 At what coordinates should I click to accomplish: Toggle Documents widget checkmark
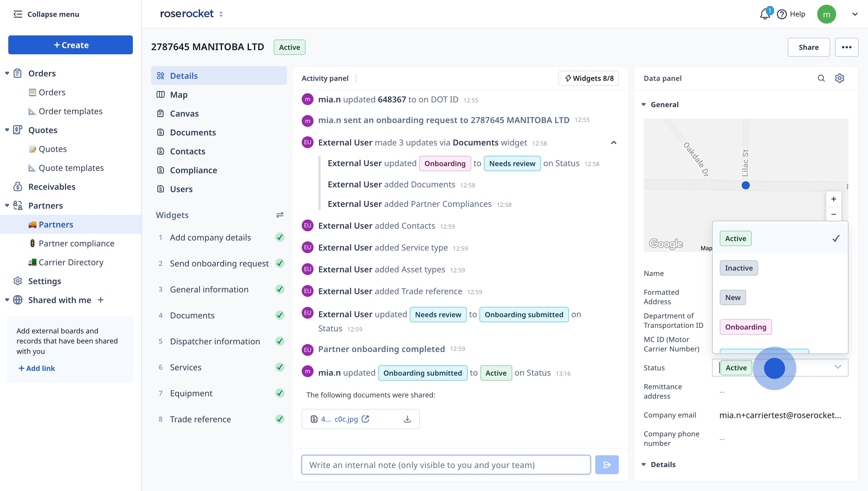tap(280, 315)
